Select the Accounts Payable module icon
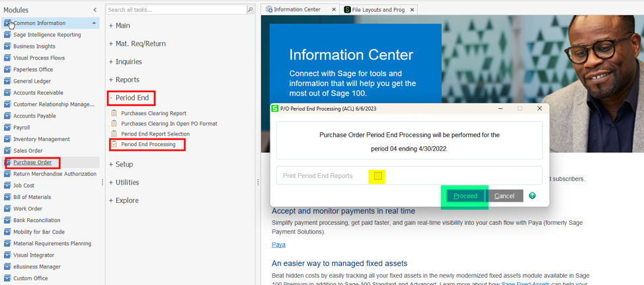The width and height of the screenshot is (644, 285). [7, 116]
